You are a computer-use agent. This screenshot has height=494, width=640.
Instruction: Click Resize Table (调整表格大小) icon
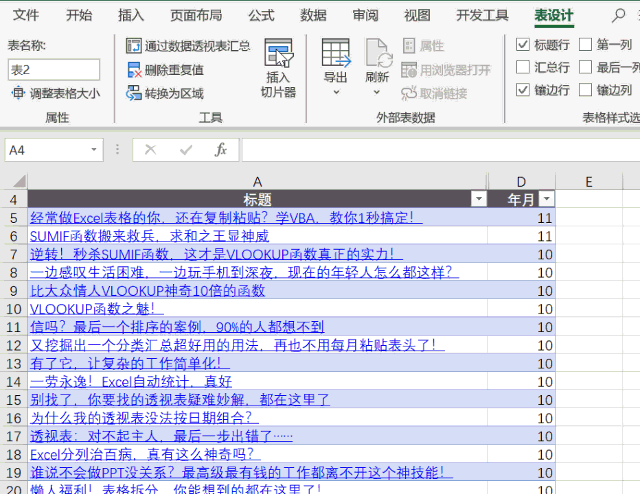coord(18,93)
